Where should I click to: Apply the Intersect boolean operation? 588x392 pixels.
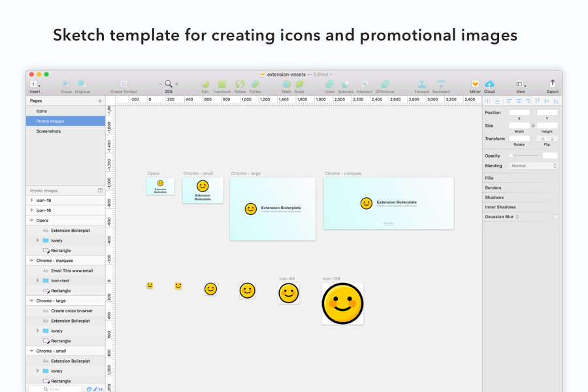point(364,84)
